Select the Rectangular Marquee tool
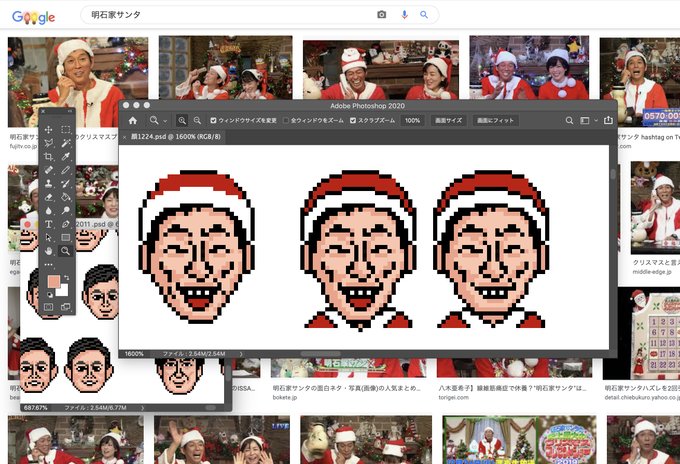 pyautogui.click(x=65, y=129)
